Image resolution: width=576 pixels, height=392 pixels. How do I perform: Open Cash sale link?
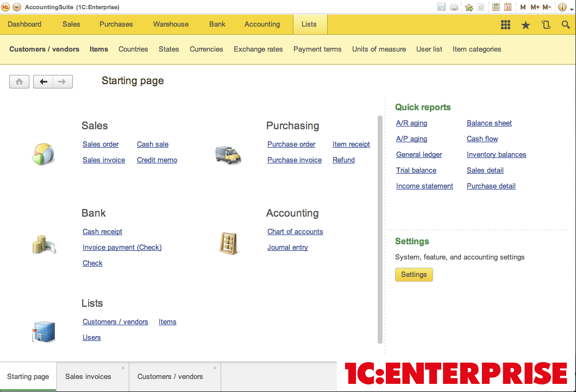pyautogui.click(x=153, y=144)
